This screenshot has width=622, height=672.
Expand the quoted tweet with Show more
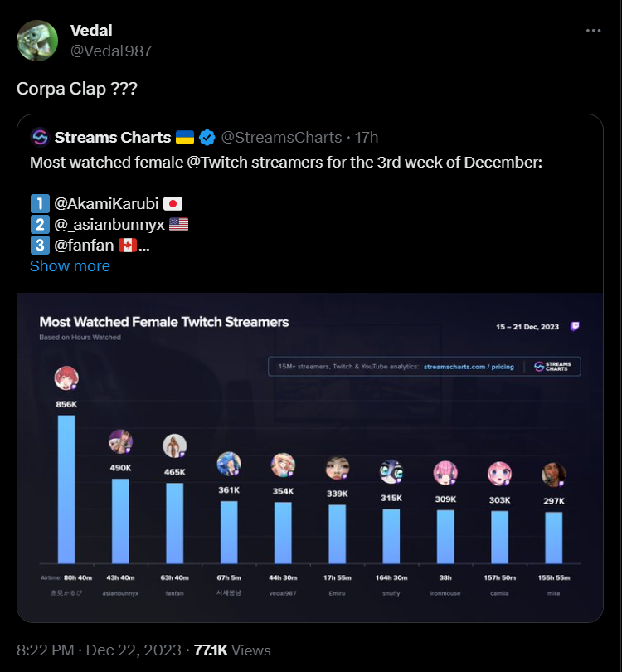point(70,266)
